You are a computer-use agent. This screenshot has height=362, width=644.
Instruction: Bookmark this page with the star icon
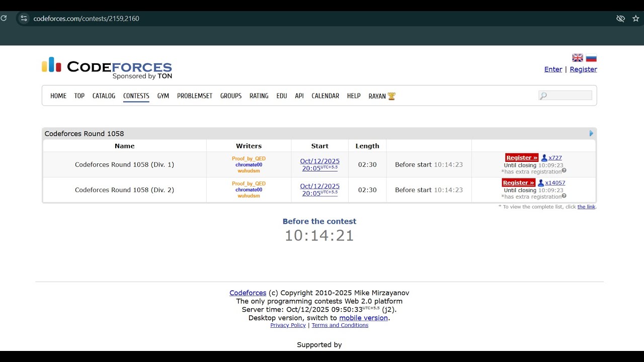[635, 19]
